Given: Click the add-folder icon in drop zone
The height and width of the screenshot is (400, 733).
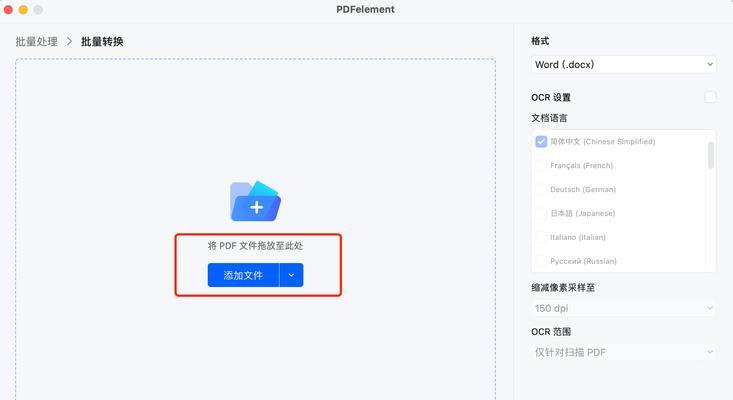Looking at the screenshot, I should (x=256, y=201).
